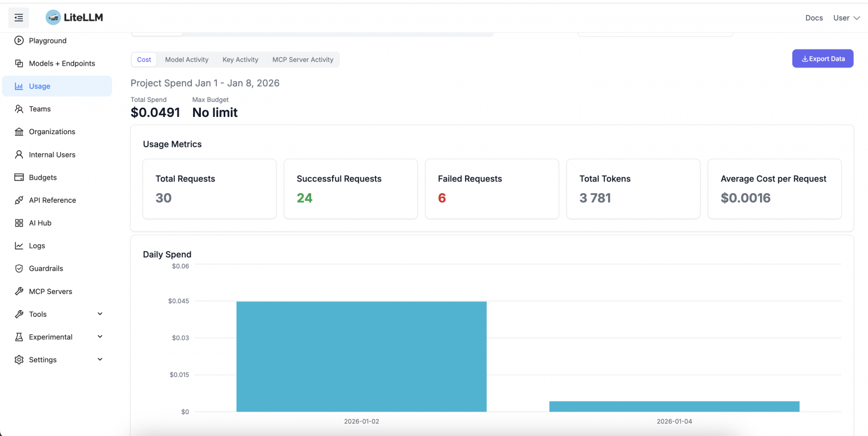Expand the Settings submenu chevron

coord(100,360)
